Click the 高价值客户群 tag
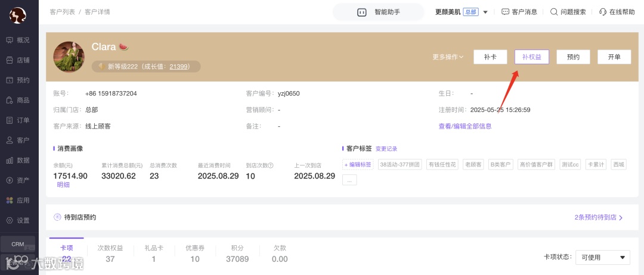 [x=536, y=165]
